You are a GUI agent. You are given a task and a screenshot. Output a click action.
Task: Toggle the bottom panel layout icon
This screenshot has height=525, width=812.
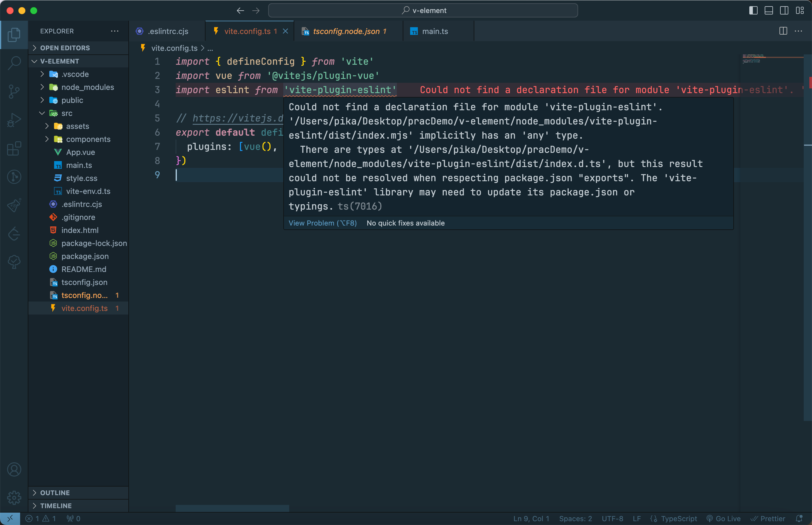769,11
